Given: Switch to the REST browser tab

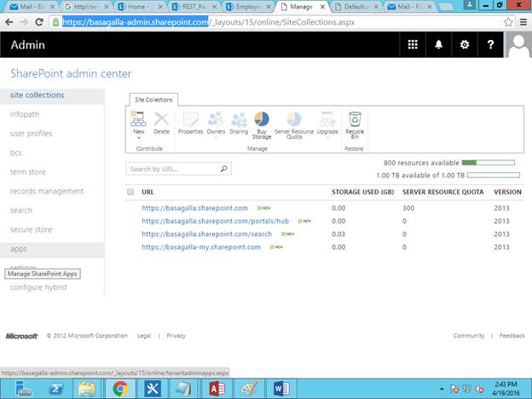Looking at the screenshot, I should click(x=194, y=7).
